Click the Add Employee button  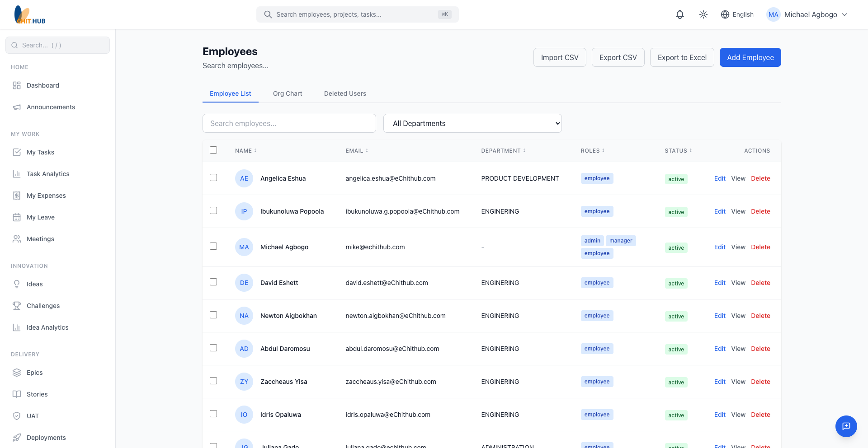[750, 57]
